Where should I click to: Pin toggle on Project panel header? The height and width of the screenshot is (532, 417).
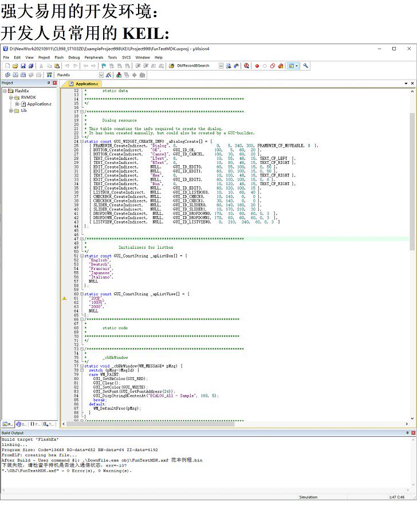[49, 83]
